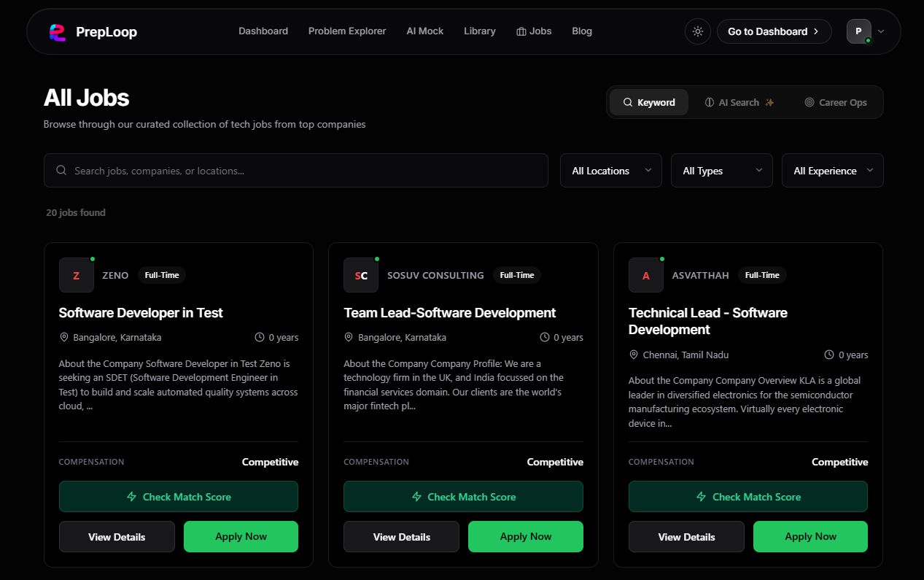Toggle the light/dark theme sun icon
Screen dimensions: 924x580
(698, 31)
